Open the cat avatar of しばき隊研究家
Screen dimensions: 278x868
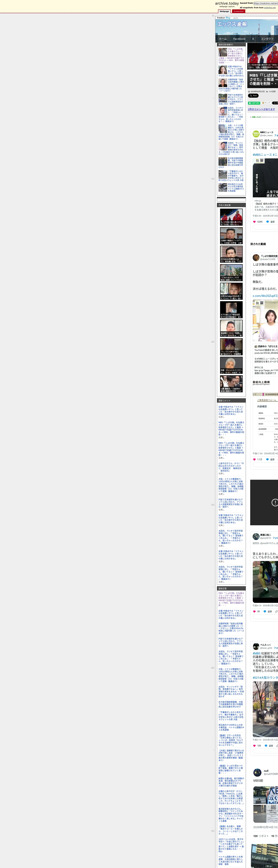tap(256, 258)
